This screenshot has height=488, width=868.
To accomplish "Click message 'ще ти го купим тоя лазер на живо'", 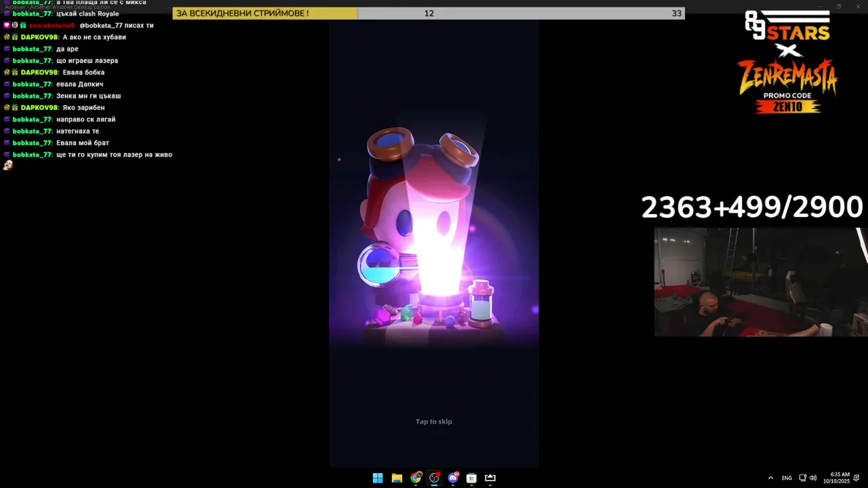I will click(114, 155).
